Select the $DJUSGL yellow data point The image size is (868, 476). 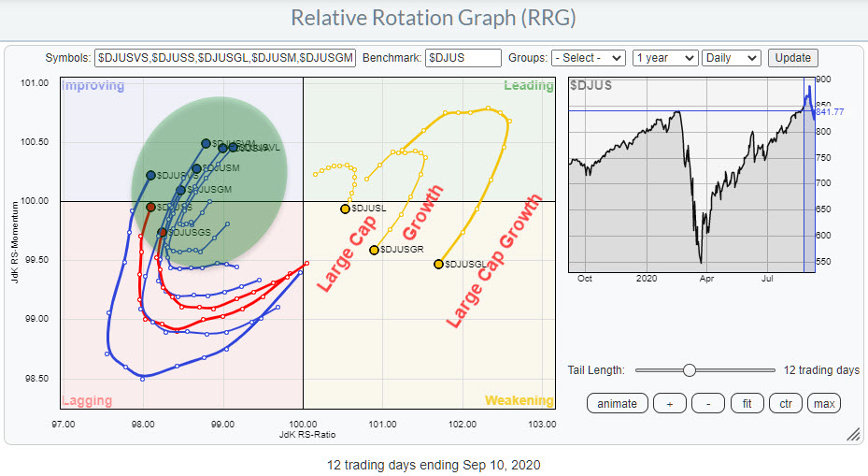pos(438,265)
